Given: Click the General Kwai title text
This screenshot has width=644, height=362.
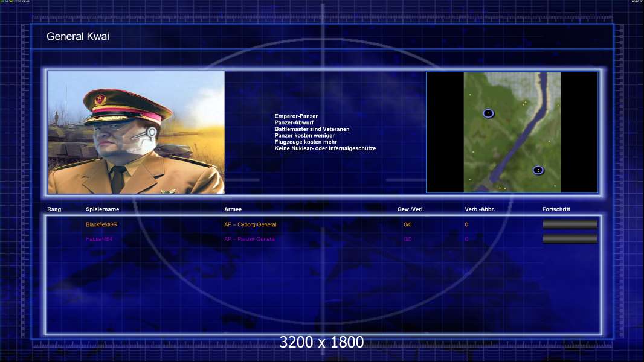Looking at the screenshot, I should (77, 36).
